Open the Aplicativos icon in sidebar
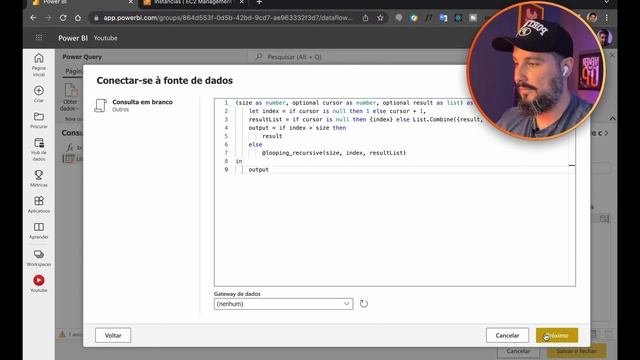 (39, 200)
